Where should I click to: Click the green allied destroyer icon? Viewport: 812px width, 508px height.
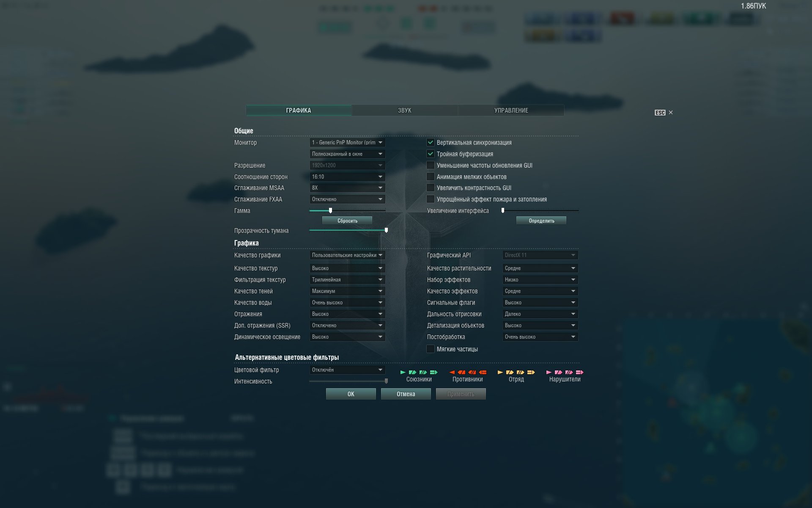403,373
